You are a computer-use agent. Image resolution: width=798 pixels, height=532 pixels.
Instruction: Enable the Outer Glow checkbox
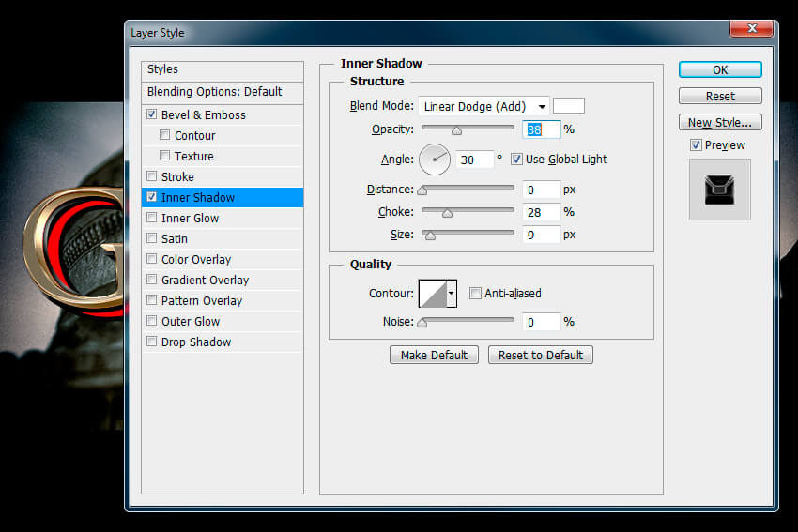pyautogui.click(x=152, y=321)
